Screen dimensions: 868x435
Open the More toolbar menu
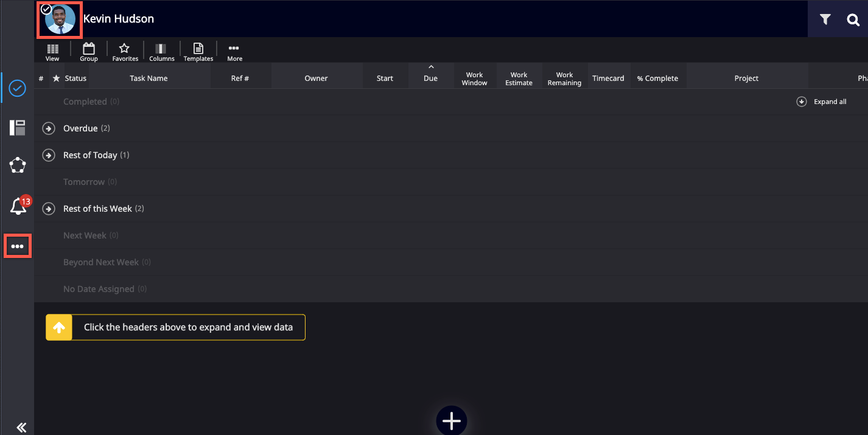point(234,52)
